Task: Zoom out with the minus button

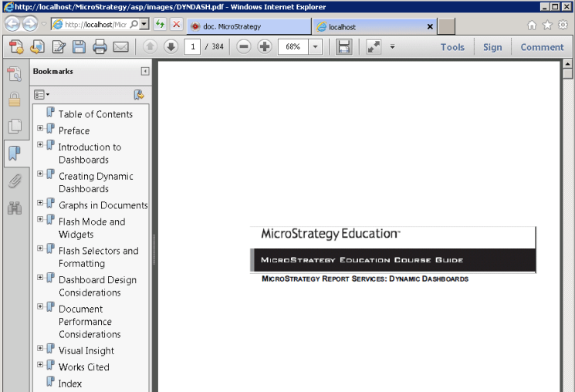Action: click(x=244, y=47)
